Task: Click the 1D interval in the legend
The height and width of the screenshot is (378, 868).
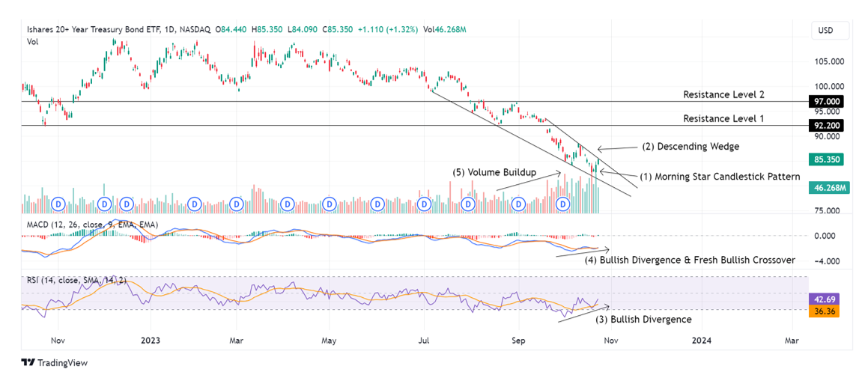Action: tap(169, 30)
